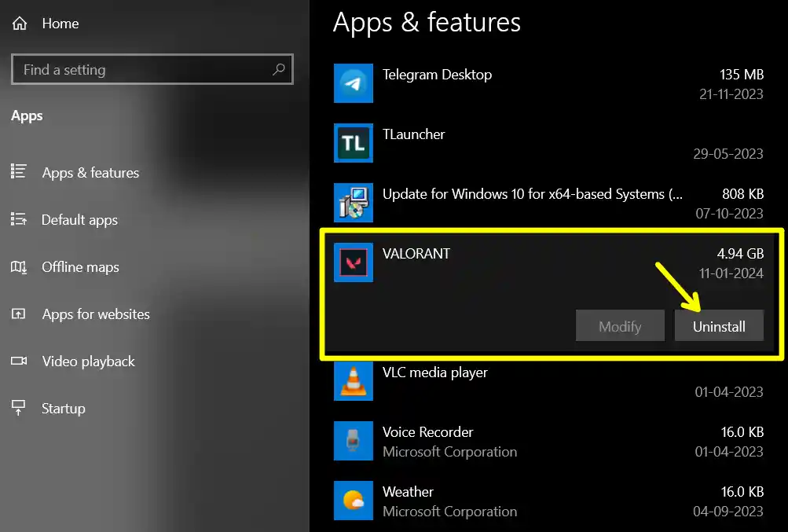The image size is (788, 532).
Task: Select Offline maps in the sidebar
Action: [82, 267]
